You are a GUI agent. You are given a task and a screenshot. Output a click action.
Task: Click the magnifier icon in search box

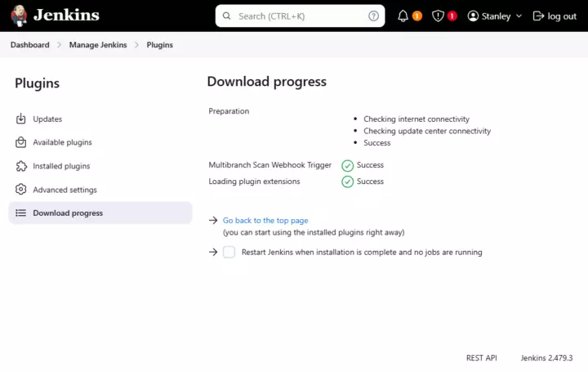(226, 16)
